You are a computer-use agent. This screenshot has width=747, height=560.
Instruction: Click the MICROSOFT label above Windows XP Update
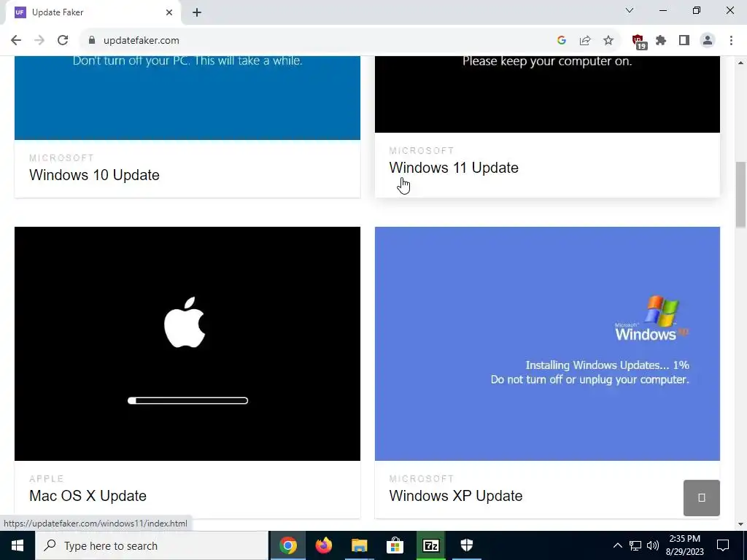[422, 479]
